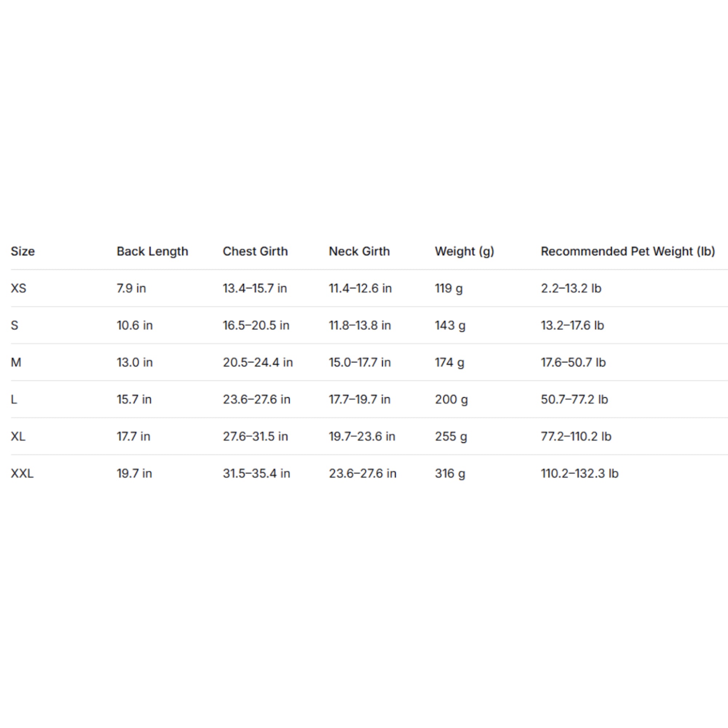
Task: Click the Neck Girth column header
Action: pos(359,251)
